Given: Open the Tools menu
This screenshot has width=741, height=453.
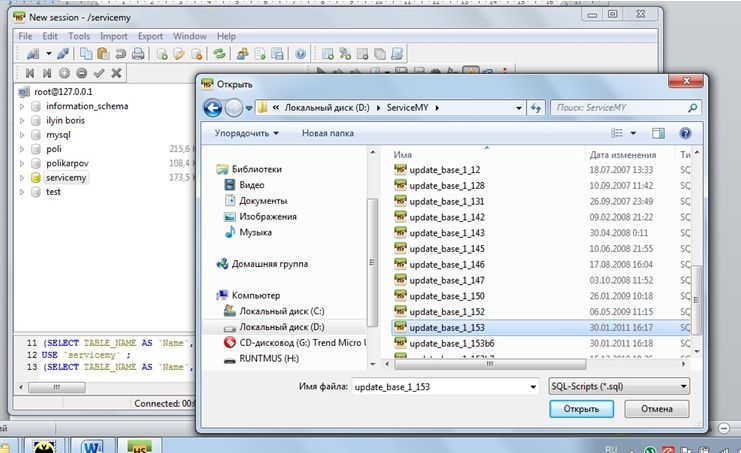Looking at the screenshot, I should pos(78,36).
